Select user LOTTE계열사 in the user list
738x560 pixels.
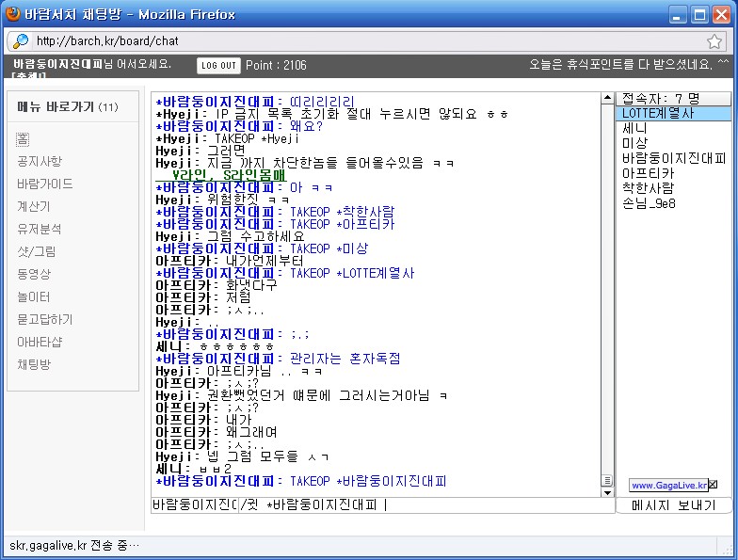[x=658, y=113]
